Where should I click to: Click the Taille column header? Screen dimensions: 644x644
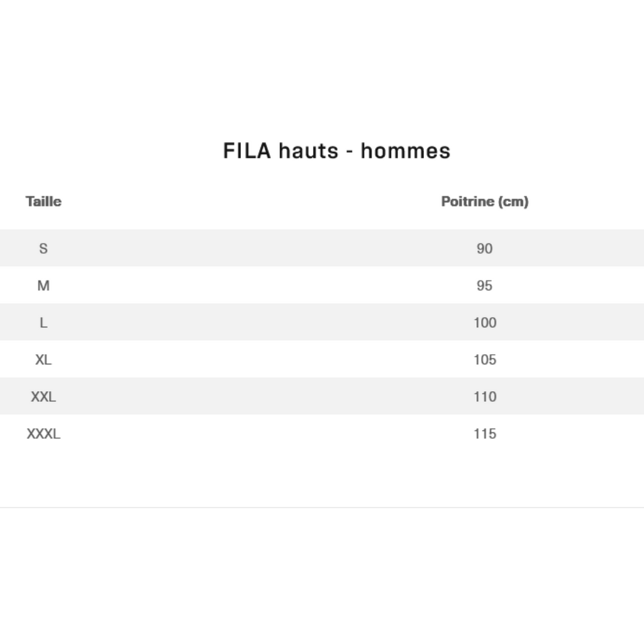(x=43, y=201)
